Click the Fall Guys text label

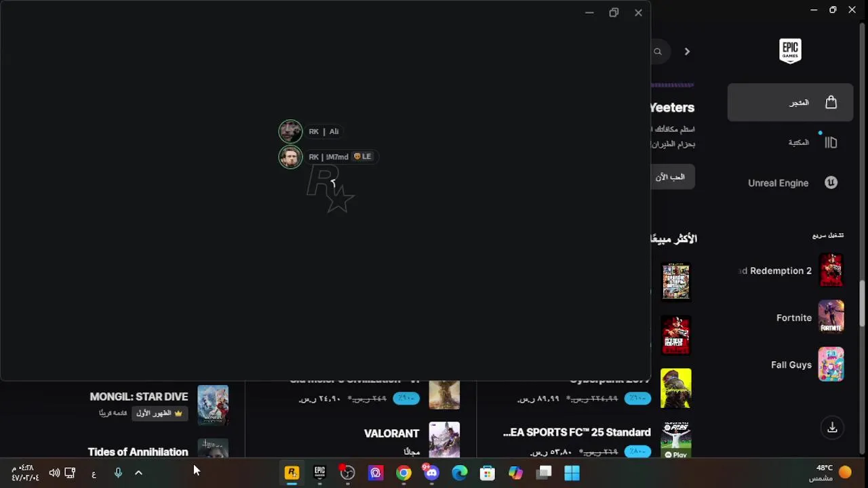click(791, 365)
